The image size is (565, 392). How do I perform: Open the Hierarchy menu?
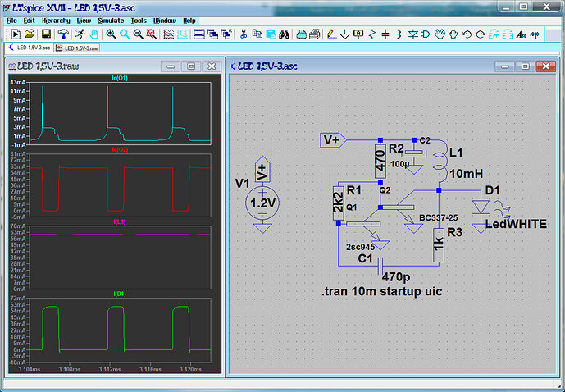(x=56, y=21)
